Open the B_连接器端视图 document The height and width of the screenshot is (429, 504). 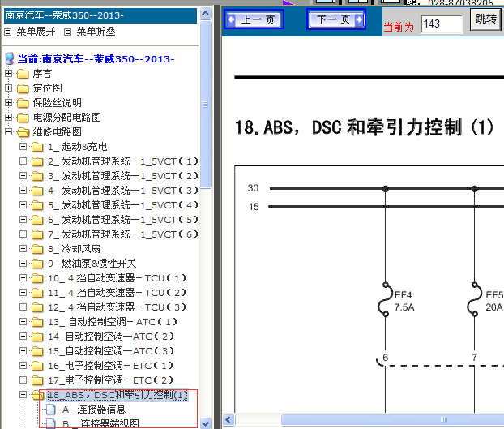click(100, 423)
